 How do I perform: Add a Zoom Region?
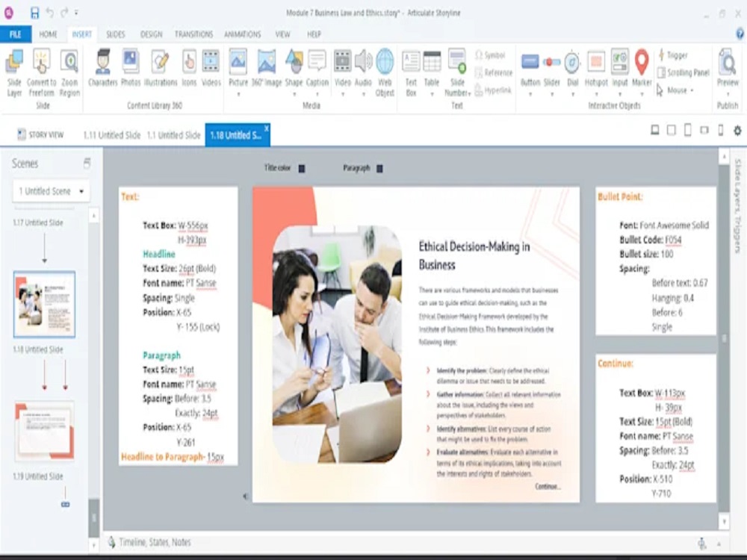69,73
